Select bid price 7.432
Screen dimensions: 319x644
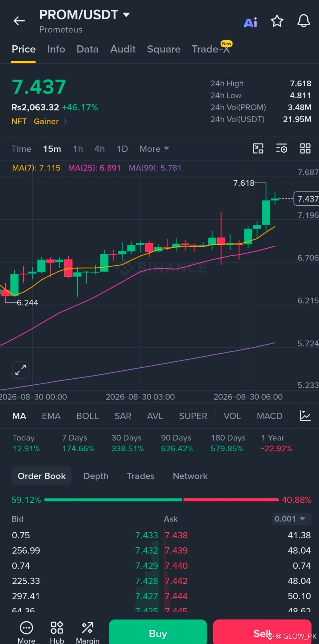pos(146,550)
